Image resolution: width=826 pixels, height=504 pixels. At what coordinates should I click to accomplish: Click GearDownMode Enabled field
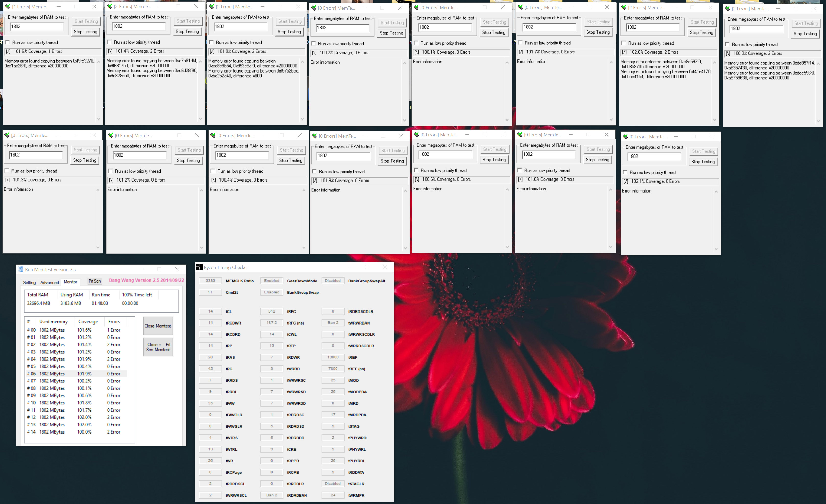tap(271, 281)
